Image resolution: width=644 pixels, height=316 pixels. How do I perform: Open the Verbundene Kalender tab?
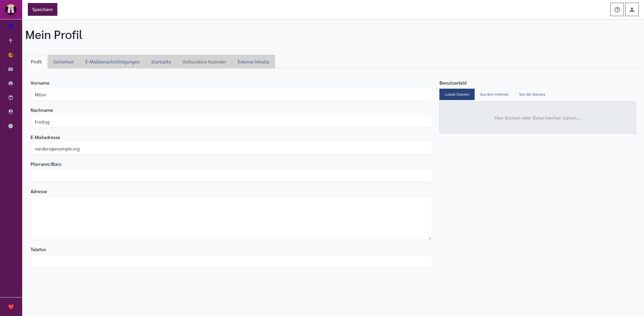point(204,62)
